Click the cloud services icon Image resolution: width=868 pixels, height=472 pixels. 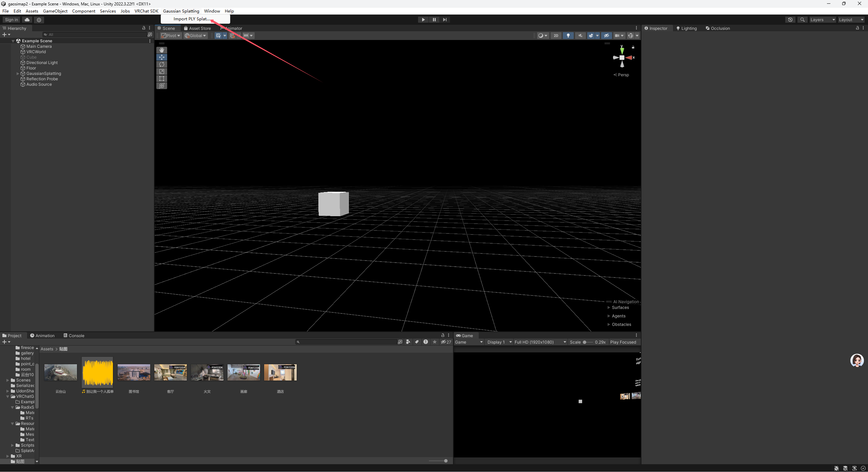[x=27, y=20]
